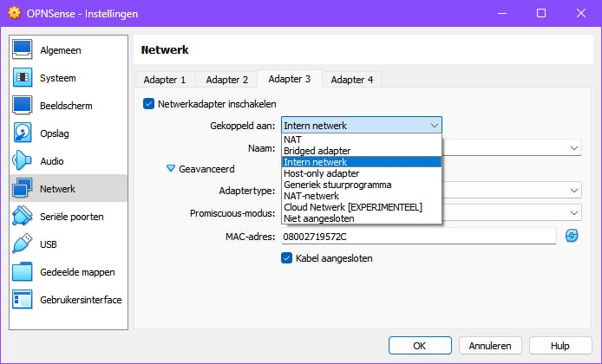
Task: Collapse the Geavanceerd section
Action: click(171, 169)
